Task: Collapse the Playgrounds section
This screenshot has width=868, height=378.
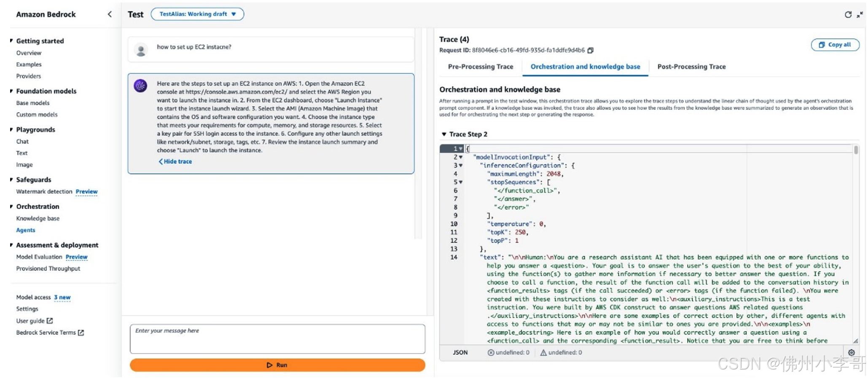Action: (x=11, y=129)
